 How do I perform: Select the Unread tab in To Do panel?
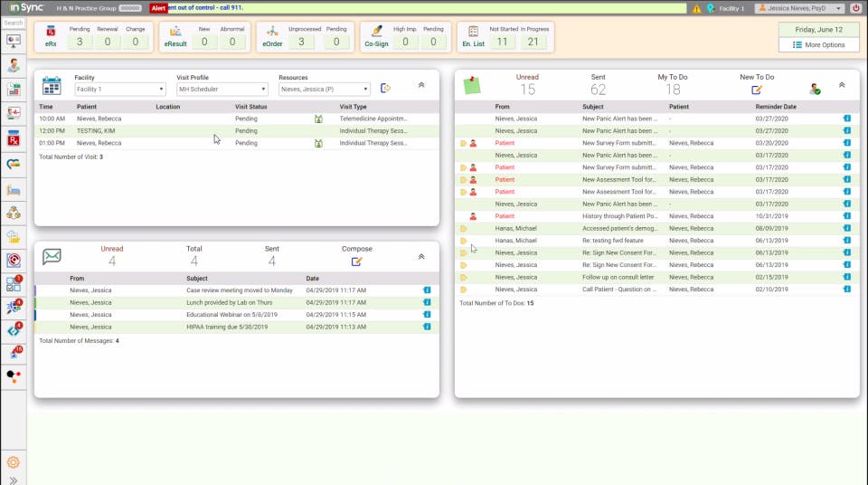(527, 84)
